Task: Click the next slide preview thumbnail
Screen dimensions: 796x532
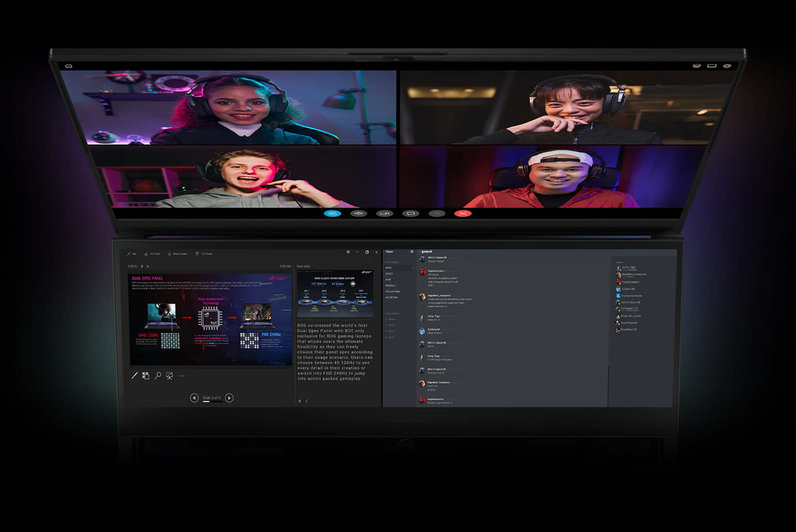Action: pos(335,294)
